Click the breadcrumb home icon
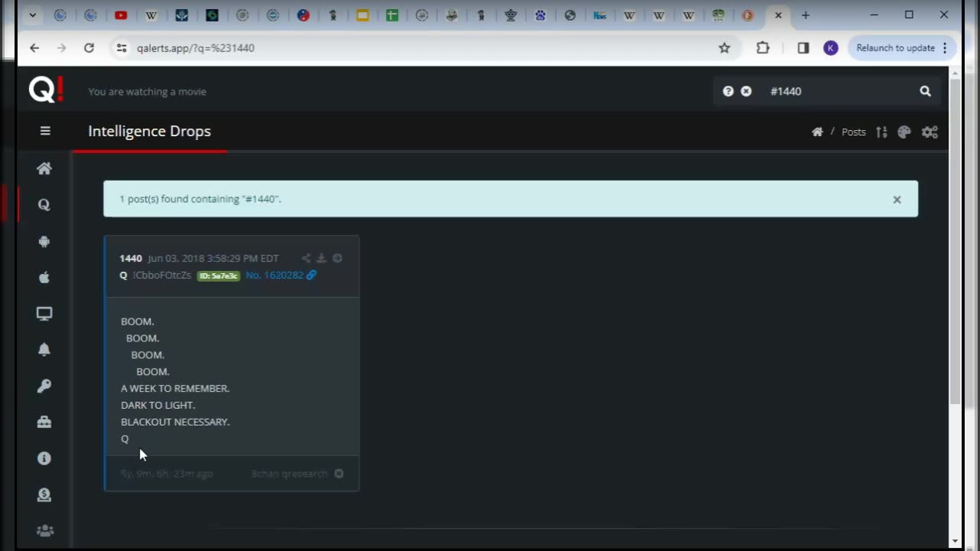Viewport: 980px width, 551px height. pyautogui.click(x=818, y=132)
